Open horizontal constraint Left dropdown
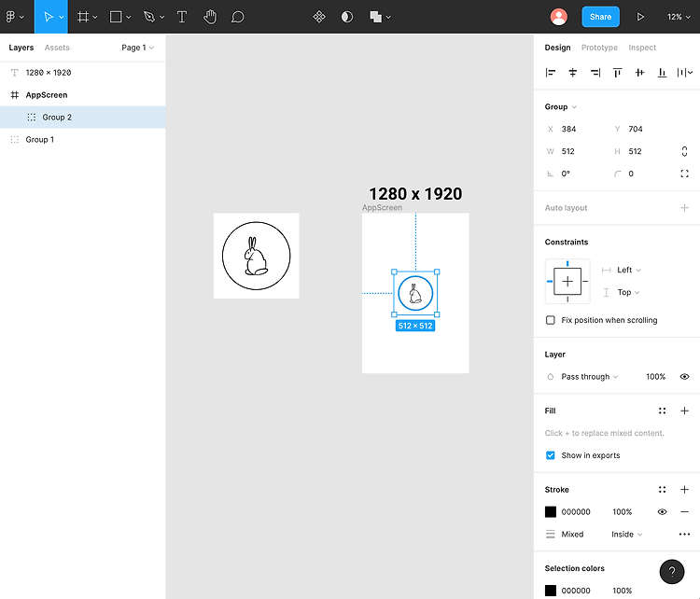This screenshot has height=599, width=700. pos(628,270)
